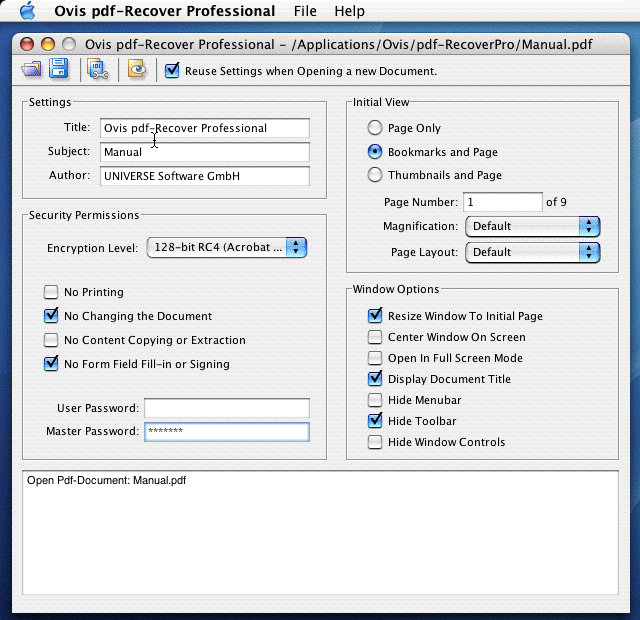640x620 pixels.
Task: Click the Page Number input field
Action: click(x=503, y=202)
